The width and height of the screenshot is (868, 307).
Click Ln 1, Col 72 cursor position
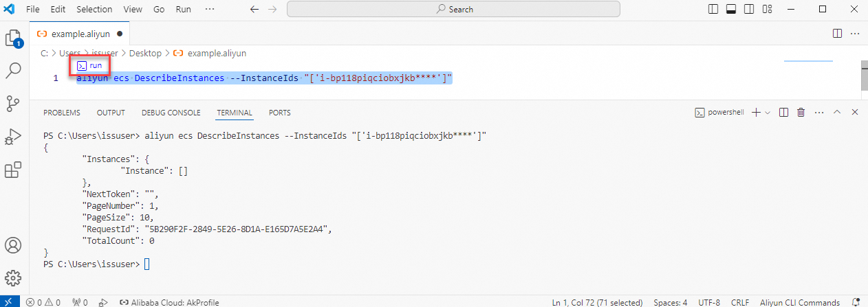598,302
